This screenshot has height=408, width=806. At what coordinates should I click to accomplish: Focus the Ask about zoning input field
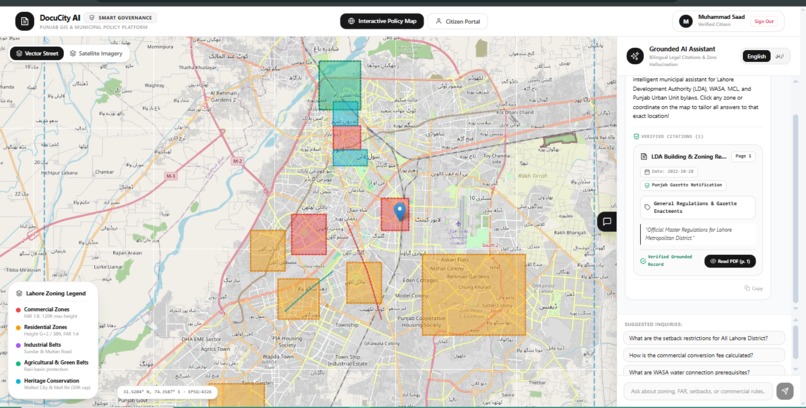(x=698, y=391)
